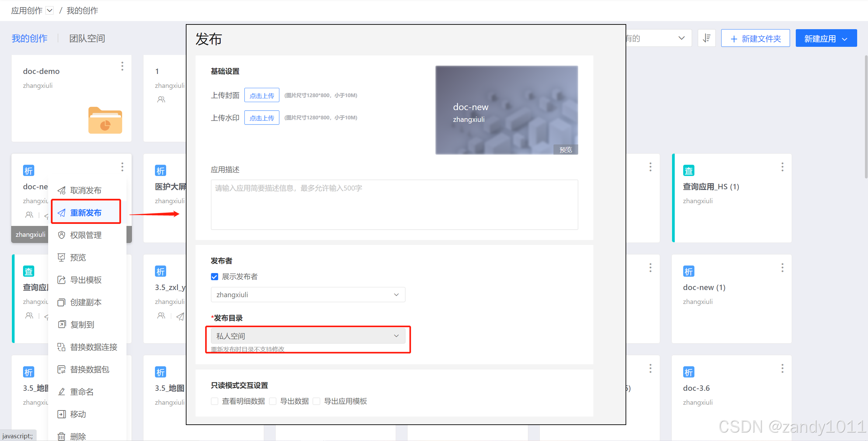The width and height of the screenshot is (868, 441).
Task: Check the 导出应用模板 checkbox
Action: coord(316,401)
